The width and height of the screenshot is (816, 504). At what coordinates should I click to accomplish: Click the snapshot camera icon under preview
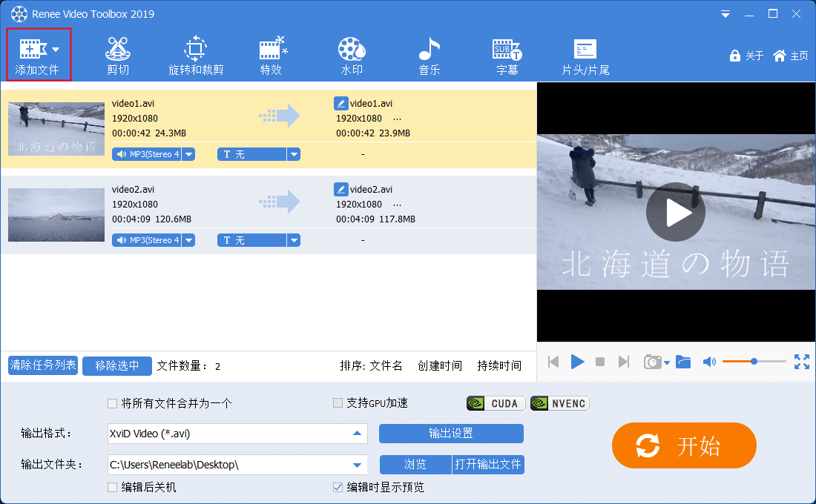(x=652, y=362)
